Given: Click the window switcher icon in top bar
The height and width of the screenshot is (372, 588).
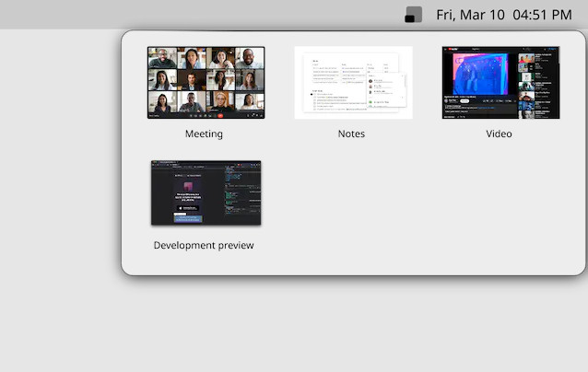Looking at the screenshot, I should 413,15.
